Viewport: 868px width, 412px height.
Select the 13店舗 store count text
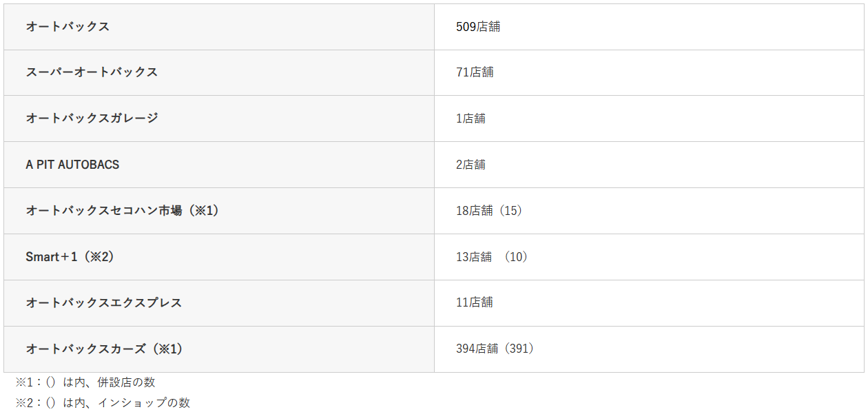click(x=474, y=257)
